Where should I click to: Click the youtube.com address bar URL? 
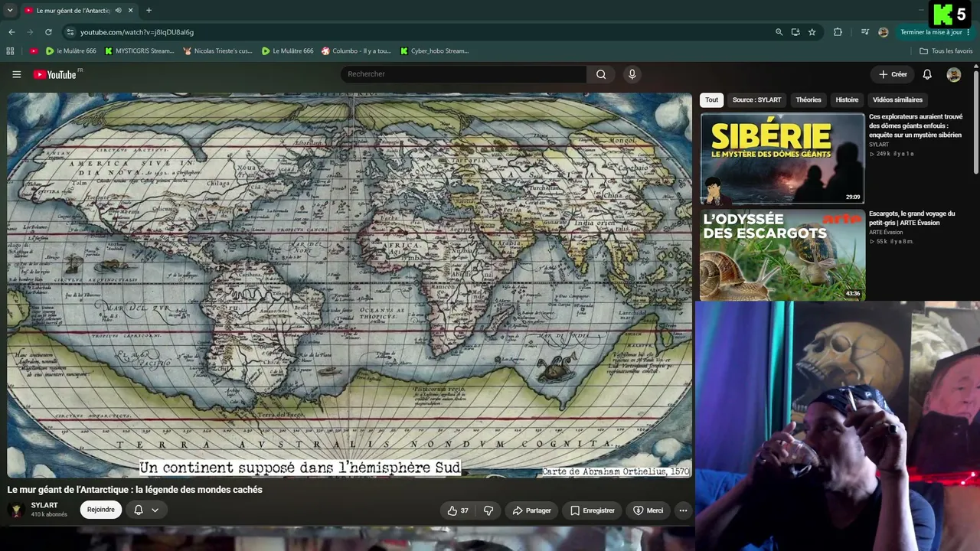(137, 32)
